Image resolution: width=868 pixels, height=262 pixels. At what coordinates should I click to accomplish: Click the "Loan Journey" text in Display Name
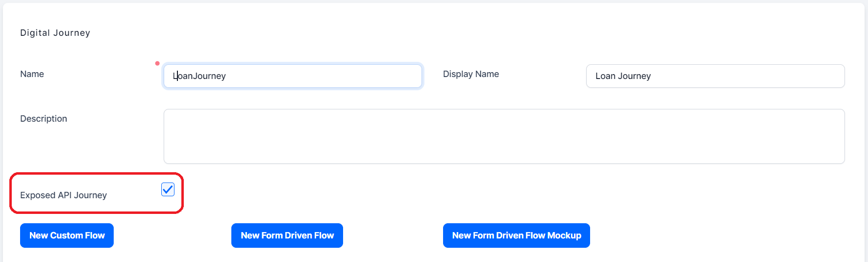[x=623, y=76]
